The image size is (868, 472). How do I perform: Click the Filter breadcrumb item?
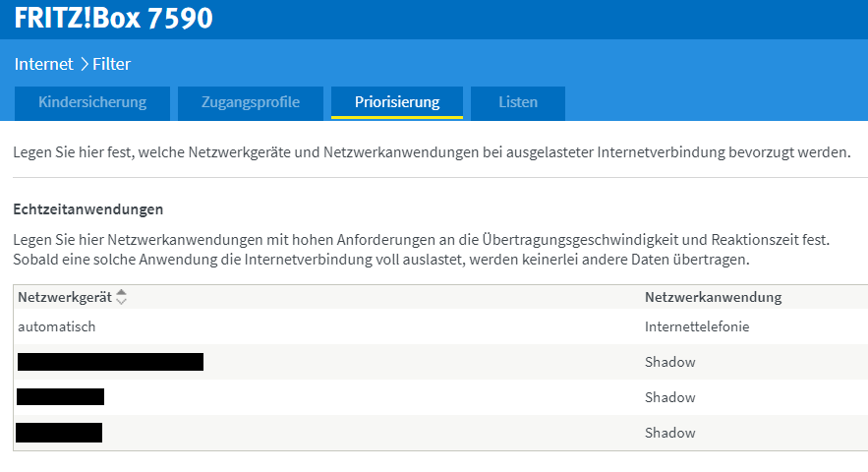[x=111, y=64]
